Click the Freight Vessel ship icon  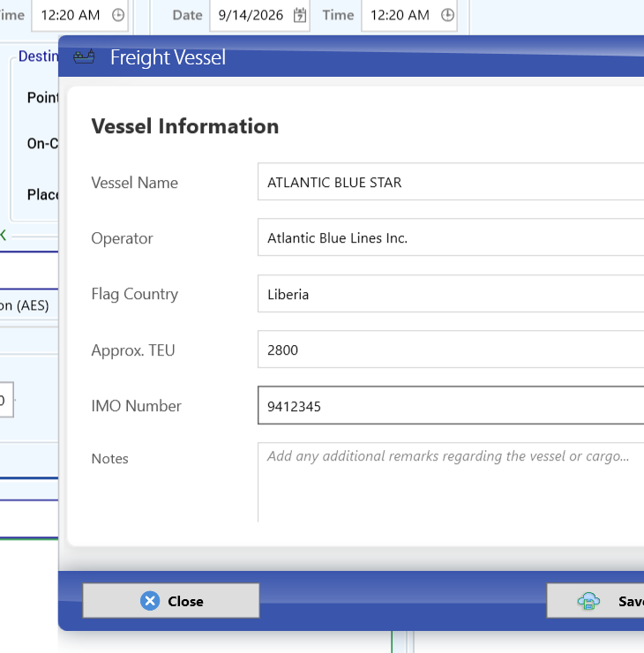tap(84, 56)
